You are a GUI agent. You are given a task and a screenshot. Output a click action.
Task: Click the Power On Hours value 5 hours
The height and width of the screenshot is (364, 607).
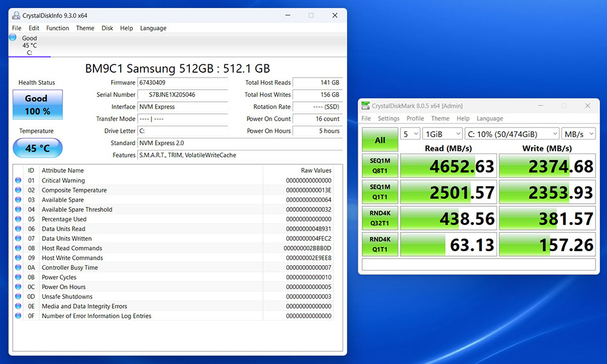[317, 131]
